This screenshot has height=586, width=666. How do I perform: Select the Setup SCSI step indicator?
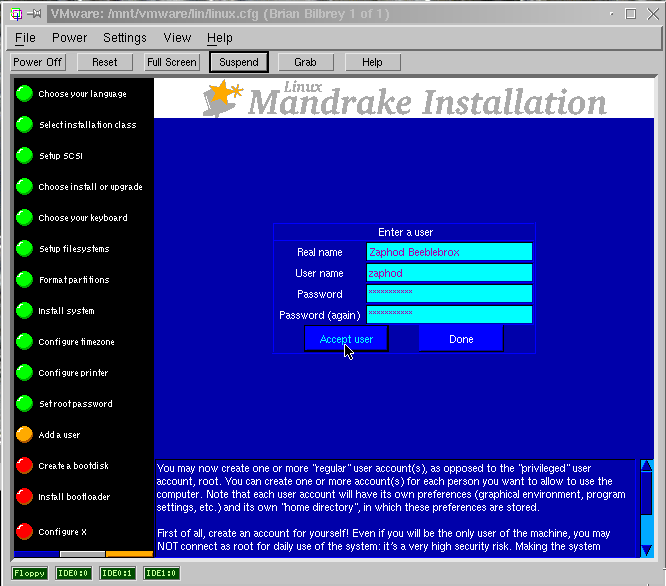click(24, 156)
